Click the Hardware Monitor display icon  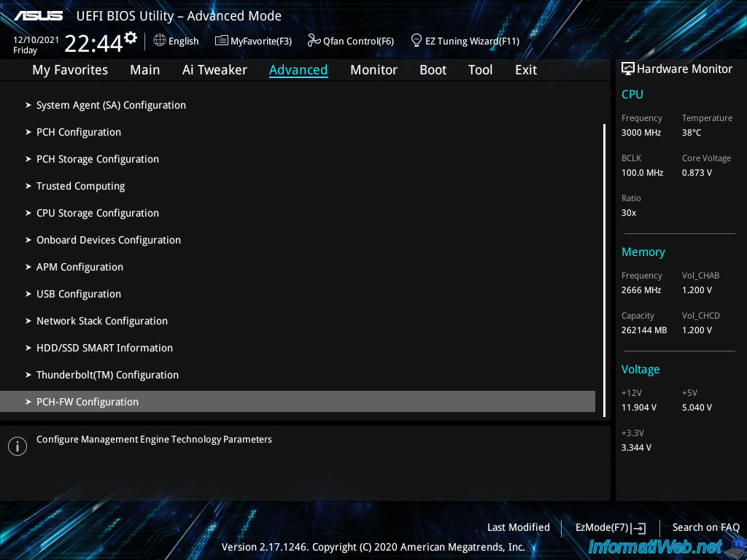[x=628, y=69]
